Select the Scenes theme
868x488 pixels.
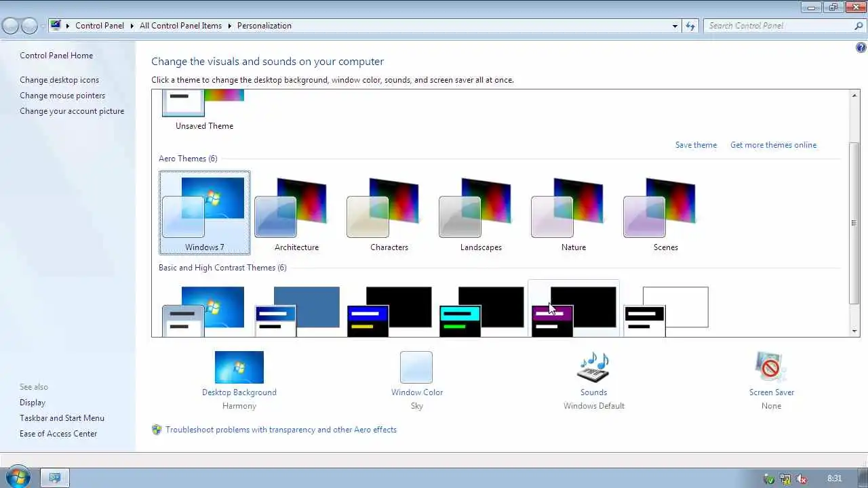665,213
